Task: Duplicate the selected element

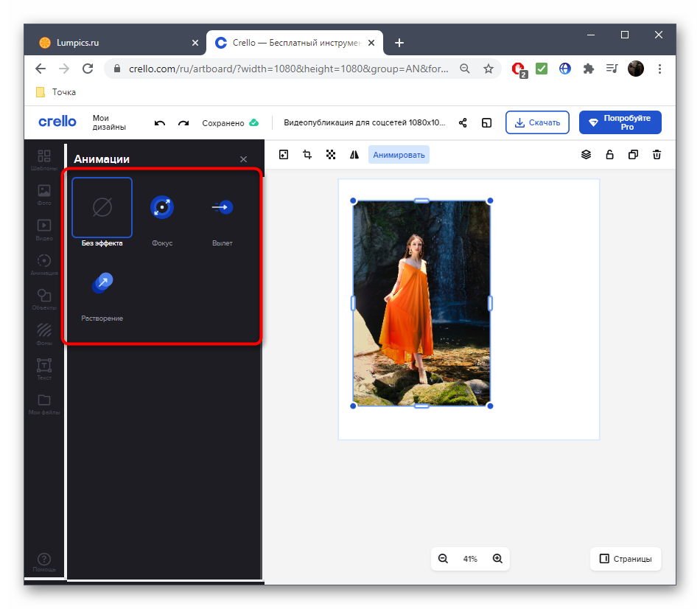Action: [x=633, y=155]
